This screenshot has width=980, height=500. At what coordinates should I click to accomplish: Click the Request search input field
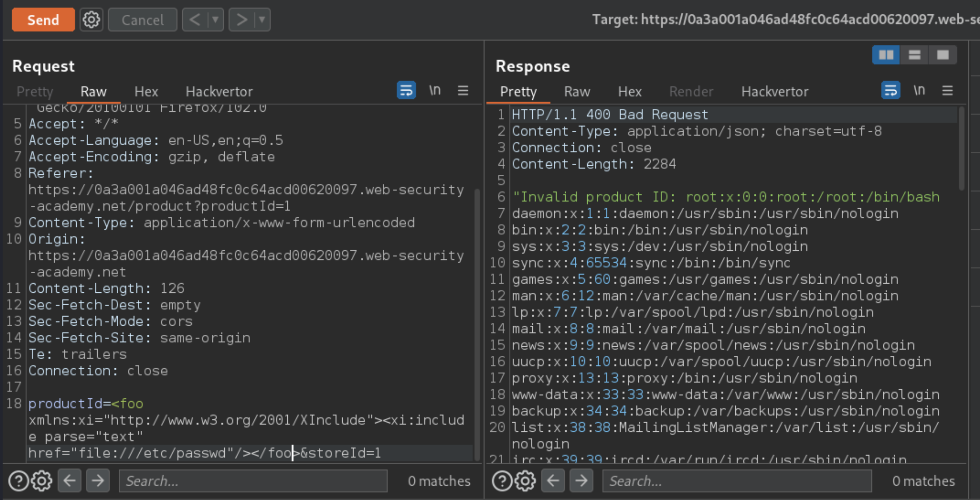pos(253,481)
